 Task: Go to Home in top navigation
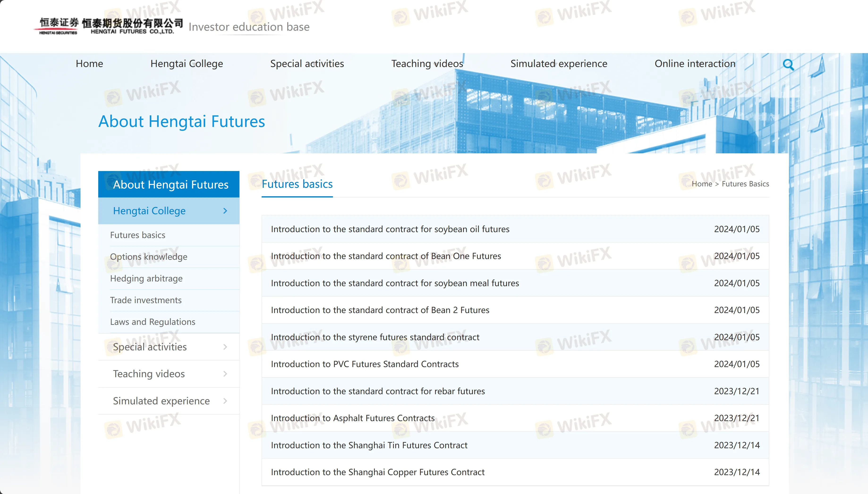coord(89,63)
